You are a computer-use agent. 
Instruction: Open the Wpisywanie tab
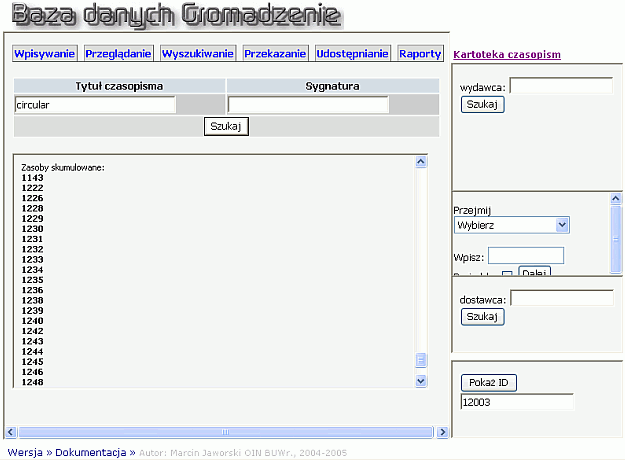click(45, 53)
